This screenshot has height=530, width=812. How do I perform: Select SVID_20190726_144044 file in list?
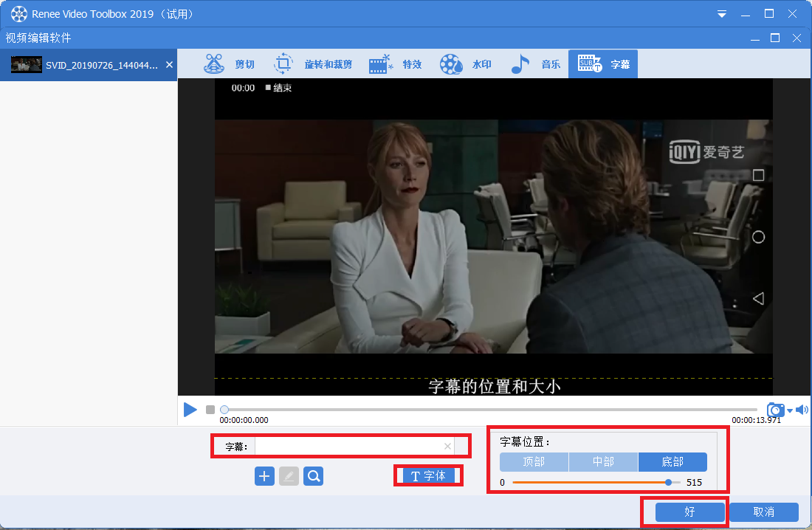pos(89,65)
